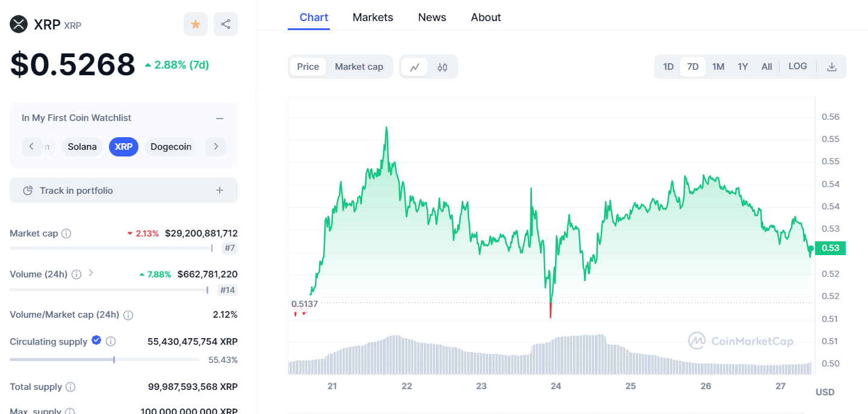Click the green 0.53 current price label
Screen dimensions: 868x414
tap(830, 248)
